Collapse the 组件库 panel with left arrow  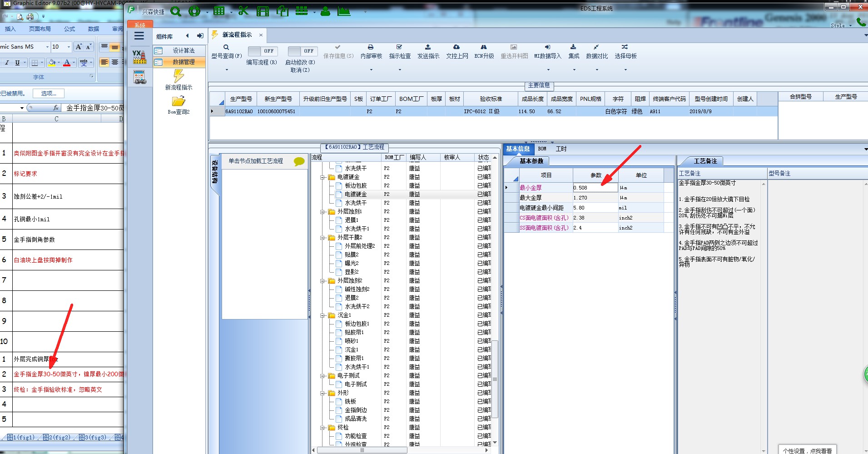(x=187, y=36)
